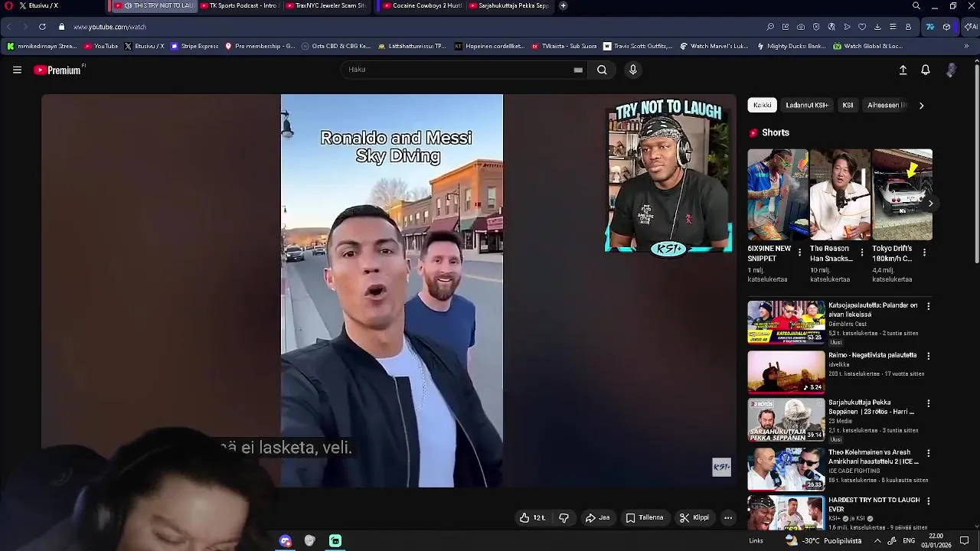Image resolution: width=980 pixels, height=551 pixels.
Task: Open The Reason Han Snacks short
Action: pos(840,194)
